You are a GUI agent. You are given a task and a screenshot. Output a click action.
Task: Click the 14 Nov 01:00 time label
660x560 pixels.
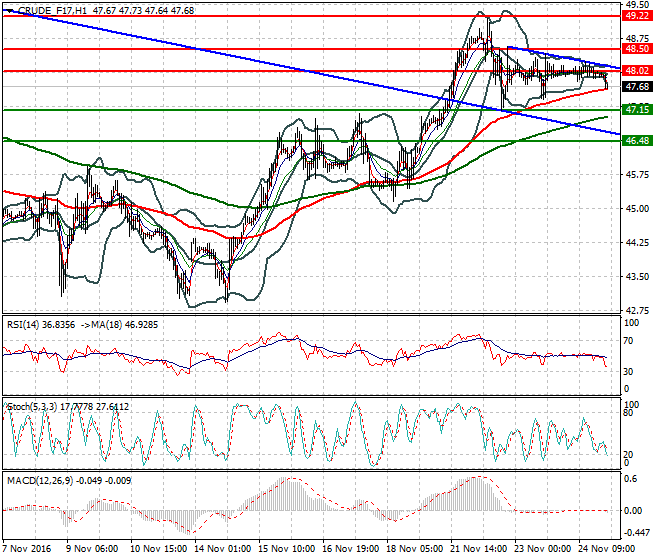(223, 549)
